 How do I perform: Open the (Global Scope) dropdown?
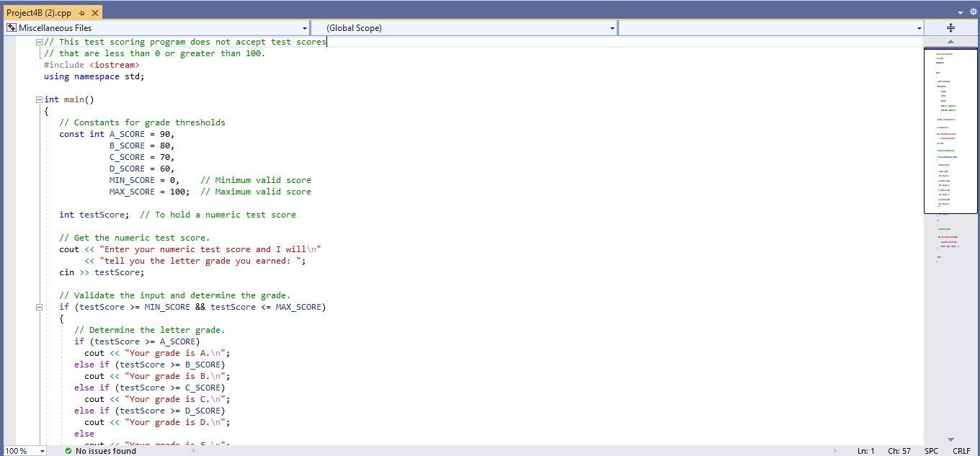point(611,27)
